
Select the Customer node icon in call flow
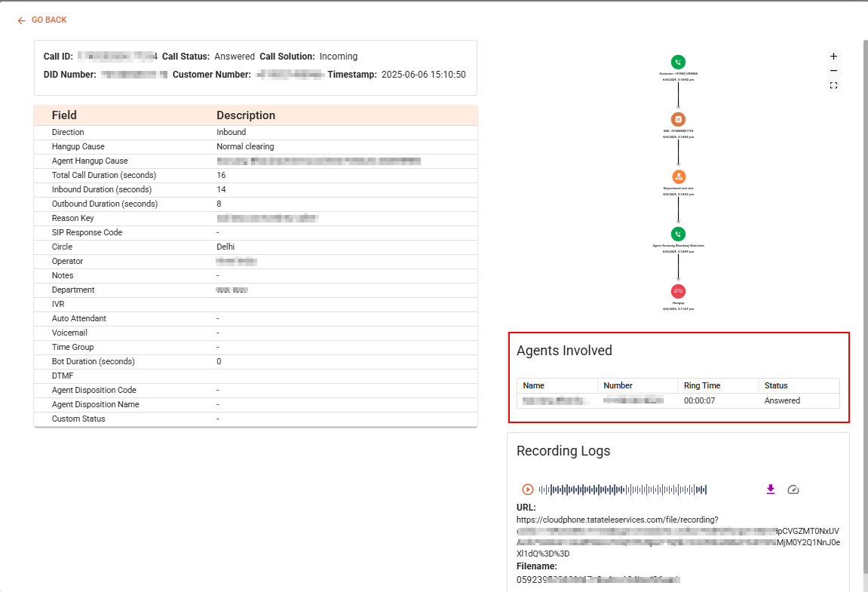[678, 62]
